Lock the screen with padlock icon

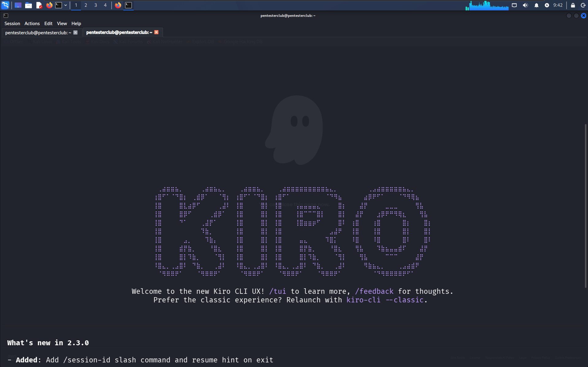[573, 5]
